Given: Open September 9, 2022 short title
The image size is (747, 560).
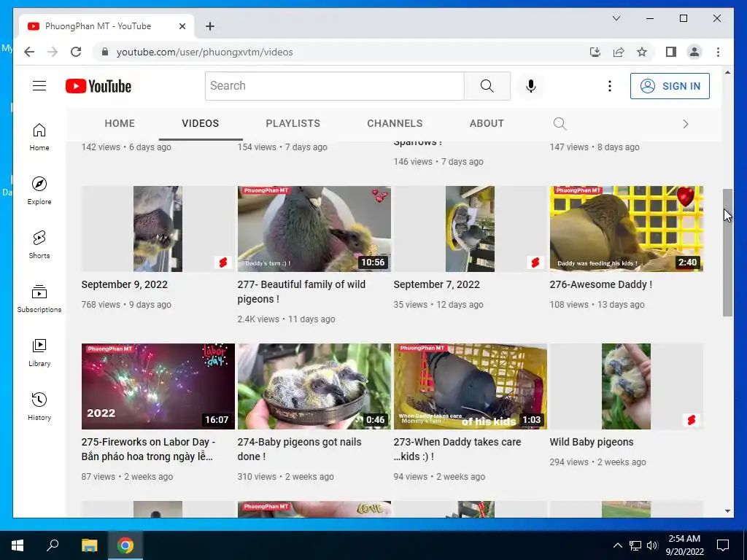Looking at the screenshot, I should coord(124,284).
